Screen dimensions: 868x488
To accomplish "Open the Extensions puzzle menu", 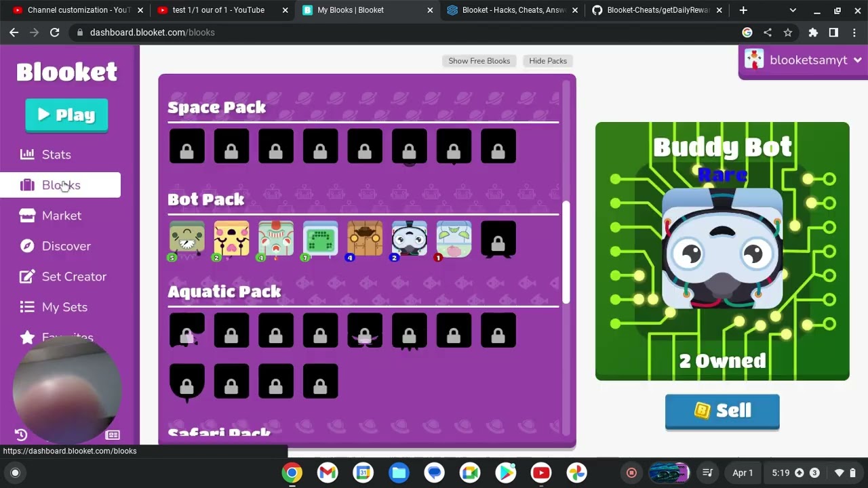I will pos(813,33).
